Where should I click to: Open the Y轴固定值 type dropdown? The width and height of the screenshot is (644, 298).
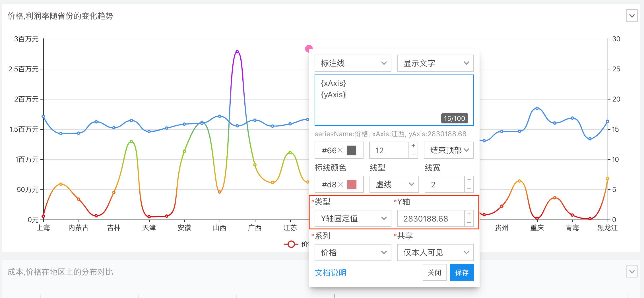coord(353,218)
